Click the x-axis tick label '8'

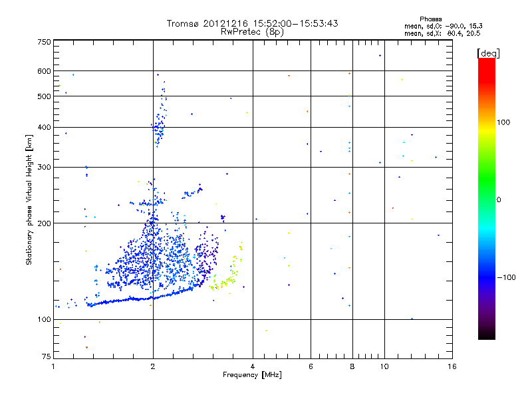pos(352,366)
